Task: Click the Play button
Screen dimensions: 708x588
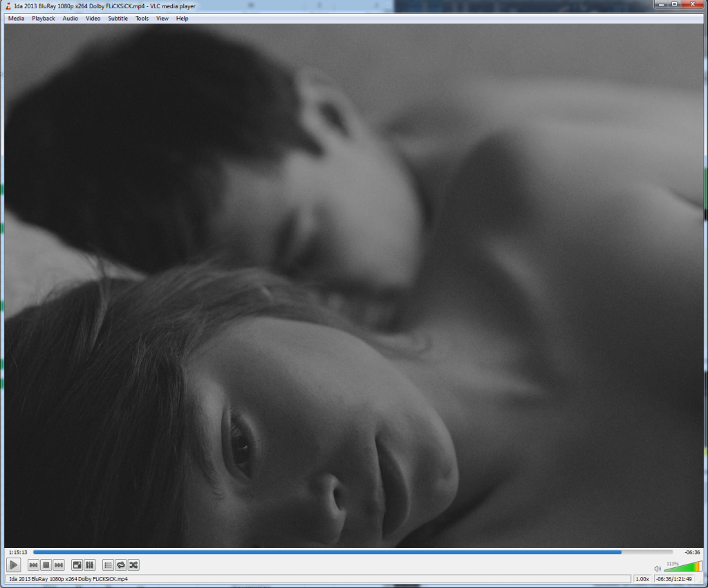Action: coord(14,565)
